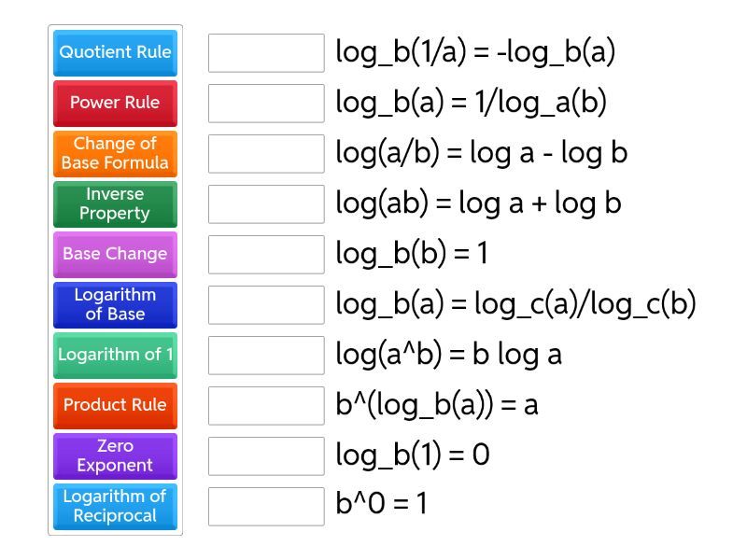Click answer slot for log(a/b) equation
This screenshot has height=560, width=747.
click(266, 154)
